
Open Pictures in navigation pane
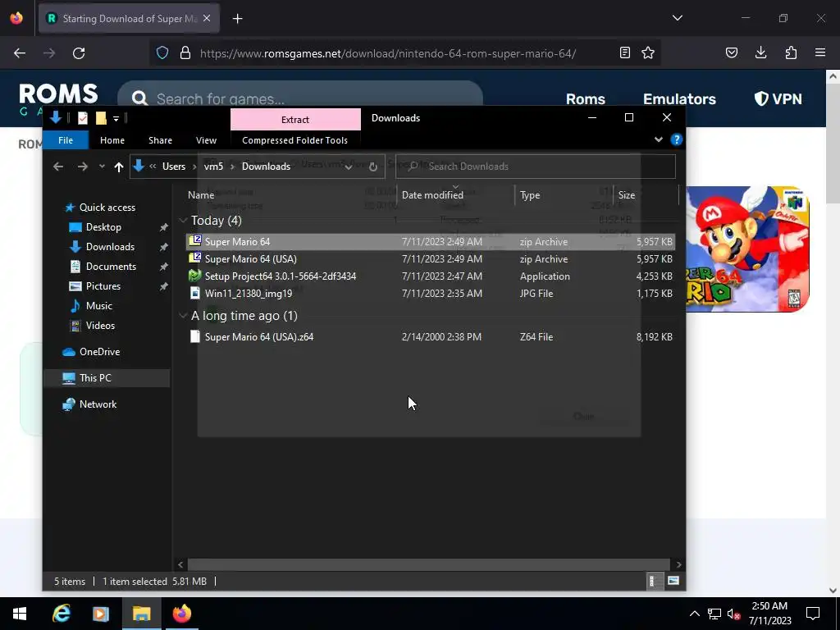coord(103,286)
